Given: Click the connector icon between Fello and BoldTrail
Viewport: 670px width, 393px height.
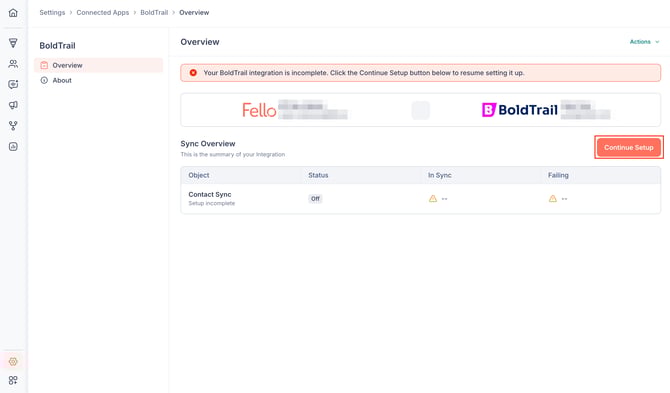Looking at the screenshot, I should (420, 110).
